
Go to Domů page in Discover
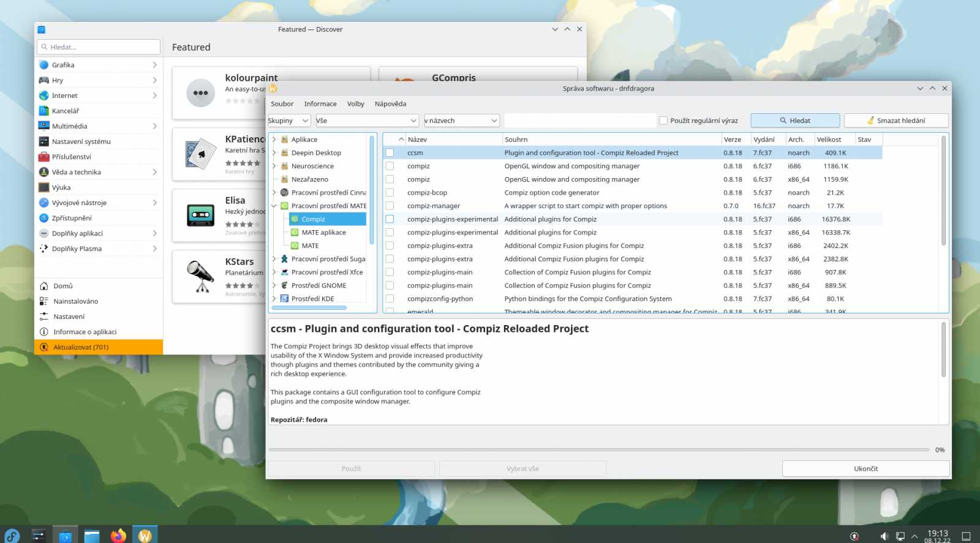(x=98, y=286)
